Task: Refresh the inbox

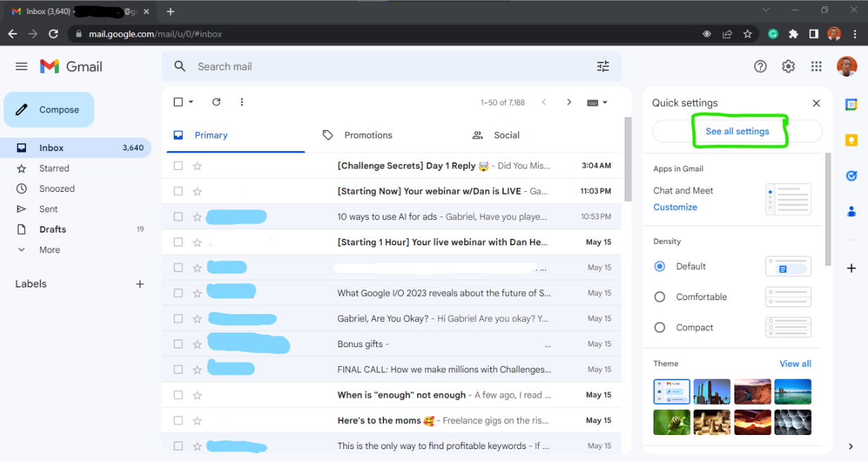Action: (x=216, y=102)
